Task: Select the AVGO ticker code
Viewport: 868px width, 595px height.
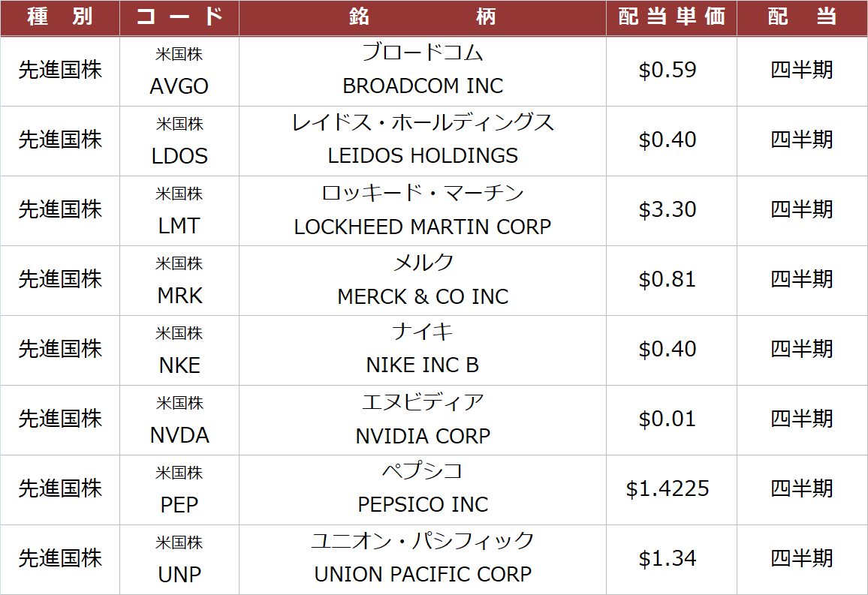Action: [179, 86]
